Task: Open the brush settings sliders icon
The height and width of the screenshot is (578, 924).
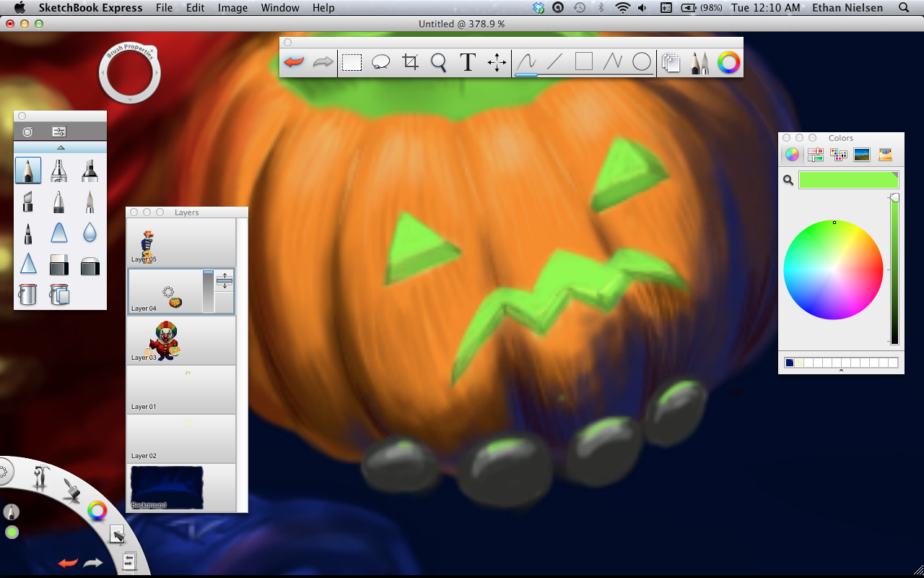Action: (59, 131)
